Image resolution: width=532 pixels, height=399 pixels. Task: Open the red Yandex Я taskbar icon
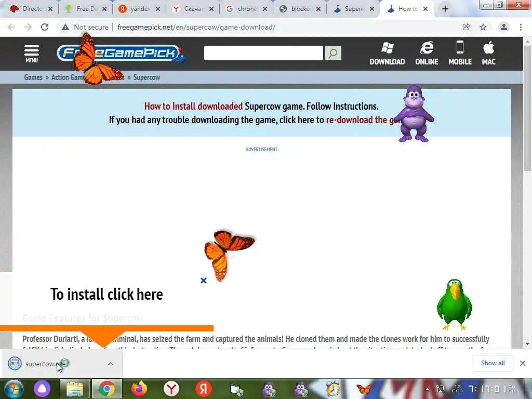click(204, 389)
